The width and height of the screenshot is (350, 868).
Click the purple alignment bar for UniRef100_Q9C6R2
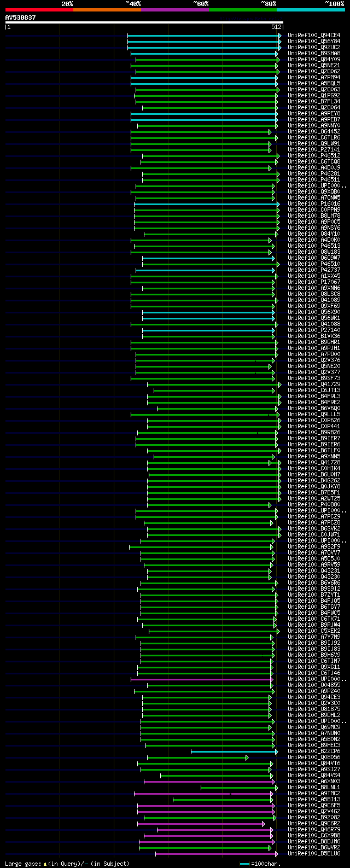click(x=201, y=824)
